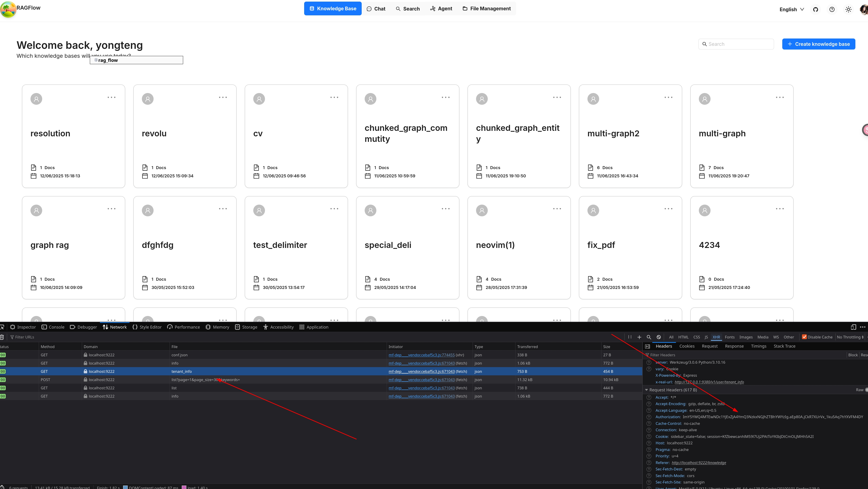868x489 pixels.
Task: Switch to the Response tab
Action: [734, 346]
